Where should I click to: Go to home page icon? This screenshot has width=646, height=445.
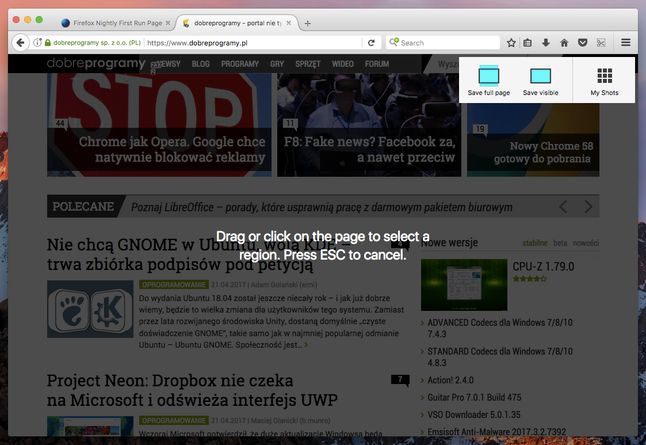(564, 42)
